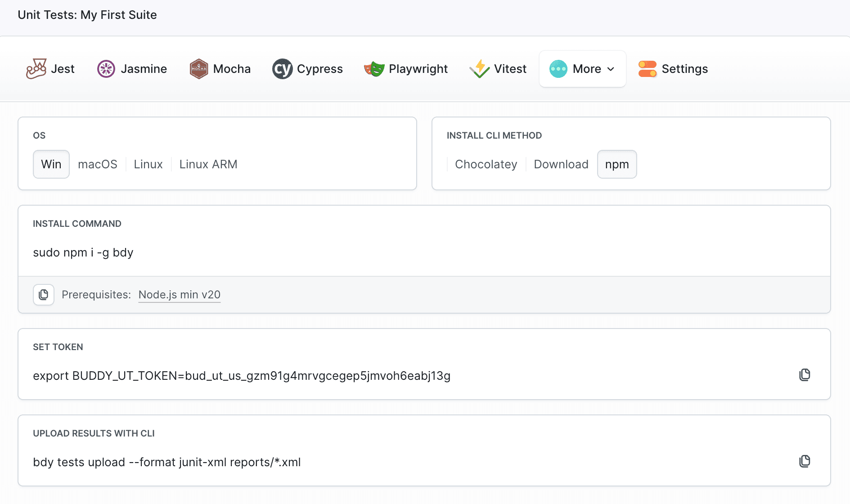
Task: Expand the More frameworks dropdown
Action: pyautogui.click(x=582, y=68)
